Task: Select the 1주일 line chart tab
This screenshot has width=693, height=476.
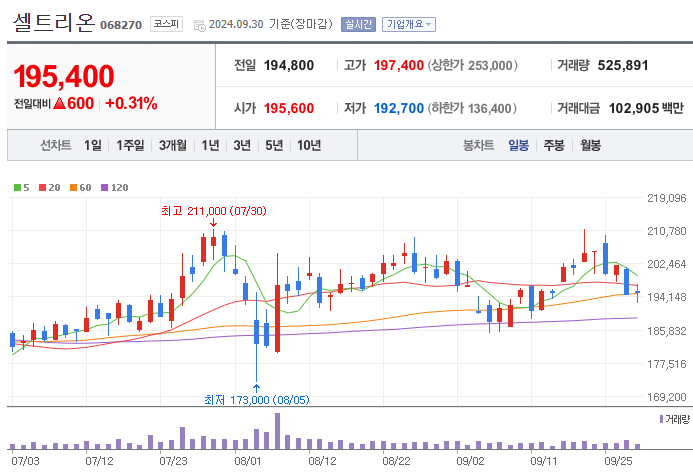Action: point(130,145)
